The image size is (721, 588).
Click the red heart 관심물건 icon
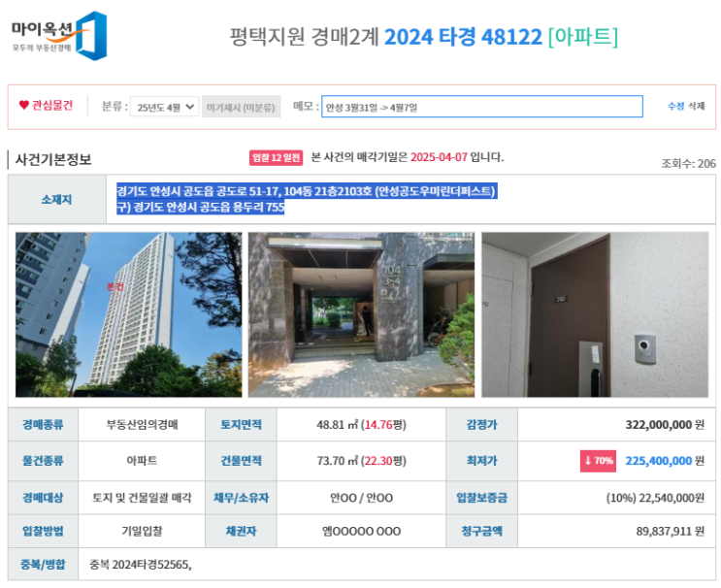point(24,105)
